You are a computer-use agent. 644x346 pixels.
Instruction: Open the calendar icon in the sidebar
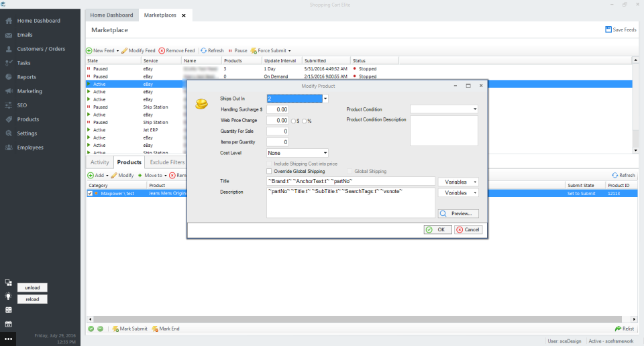pyautogui.click(x=8, y=324)
